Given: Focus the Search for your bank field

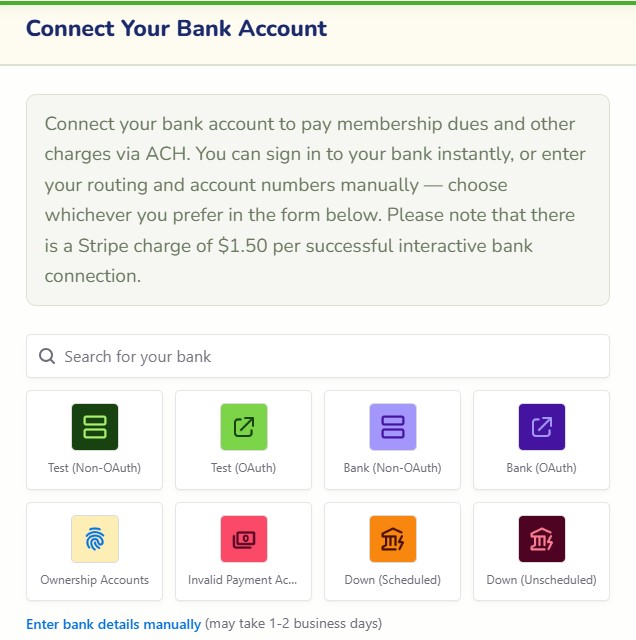Looking at the screenshot, I should (318, 356).
